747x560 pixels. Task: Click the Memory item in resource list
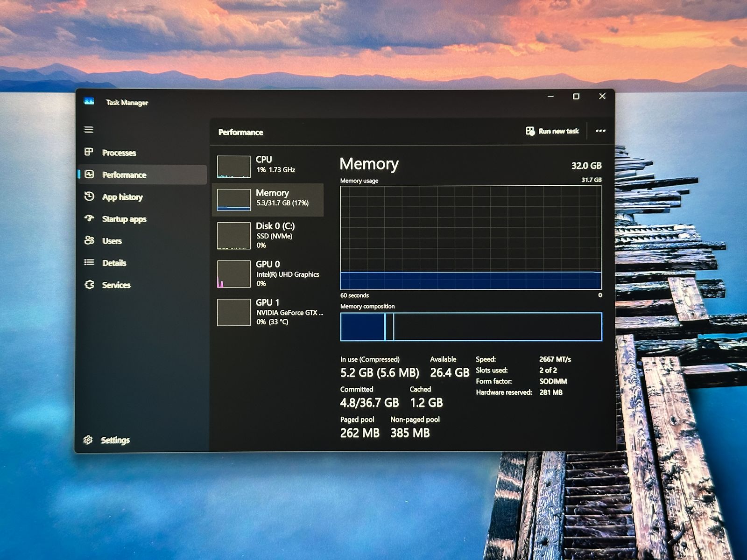(268, 199)
